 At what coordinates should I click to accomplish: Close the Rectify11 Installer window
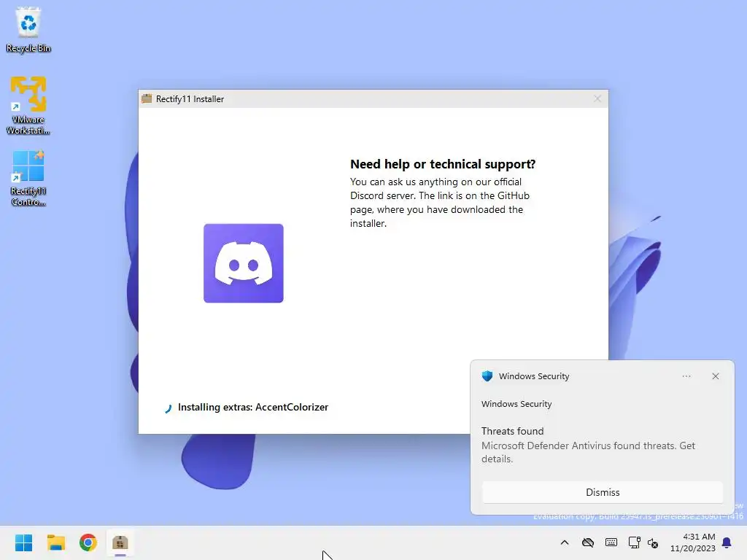597,98
